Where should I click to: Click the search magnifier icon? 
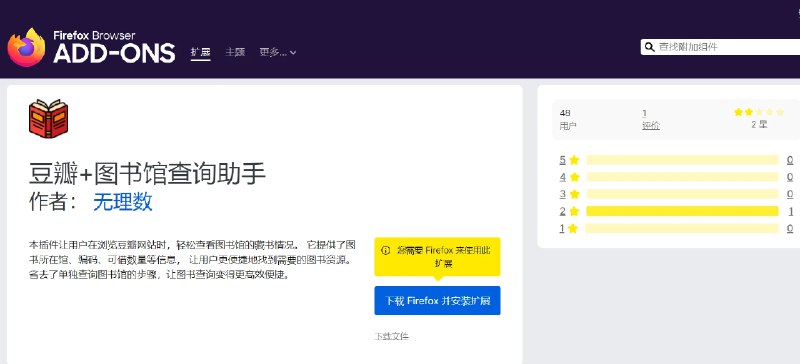point(649,47)
